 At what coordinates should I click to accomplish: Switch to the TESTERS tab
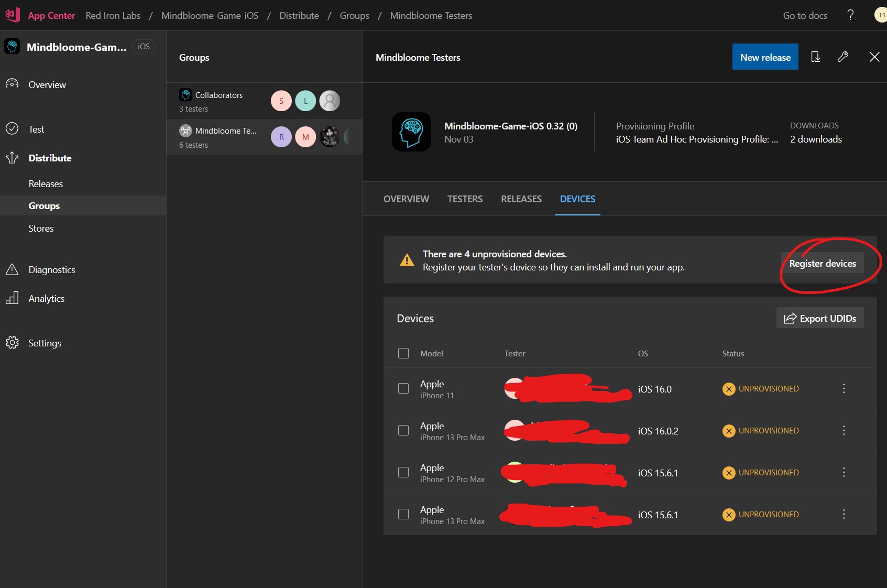(x=465, y=199)
